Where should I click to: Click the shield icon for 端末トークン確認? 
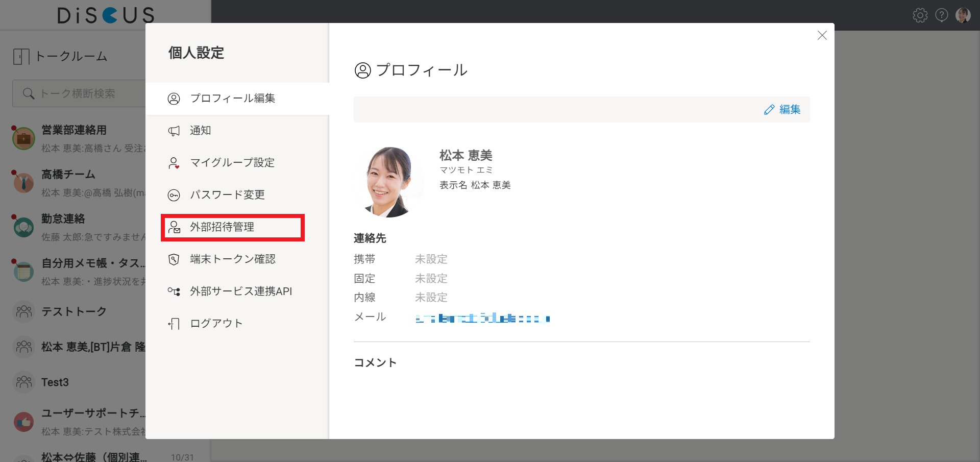(174, 259)
